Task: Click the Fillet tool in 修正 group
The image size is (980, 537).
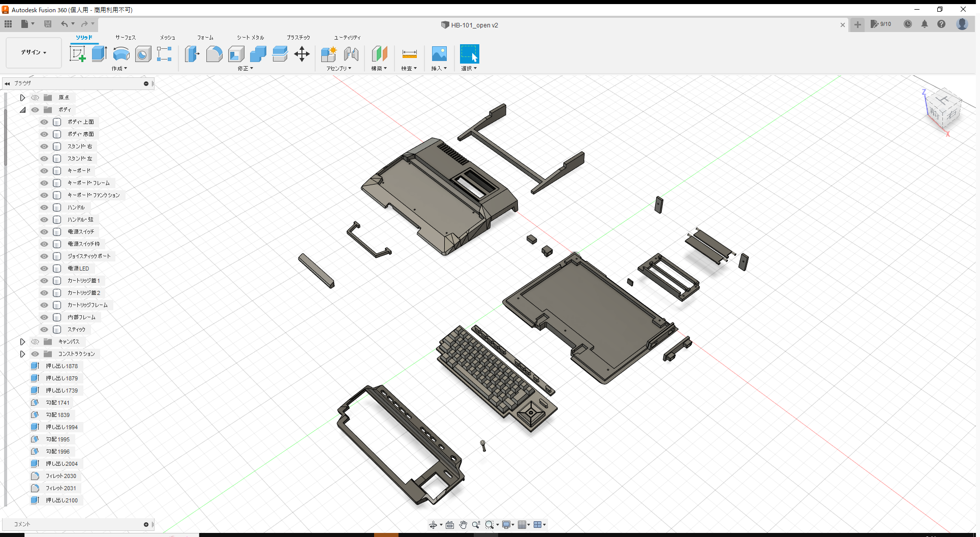Action: [x=214, y=54]
